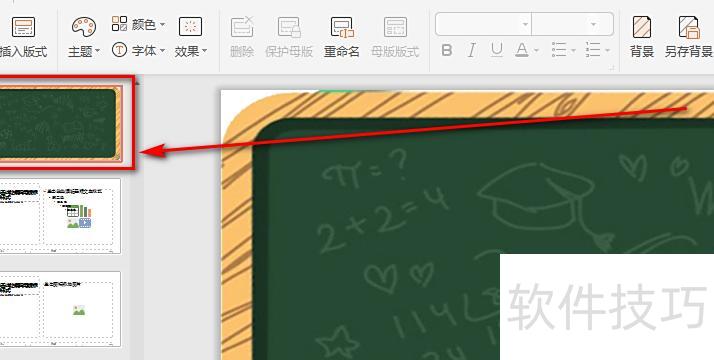Expand the numbered list dropdown arrow
This screenshot has width=714, height=360.
(607, 51)
